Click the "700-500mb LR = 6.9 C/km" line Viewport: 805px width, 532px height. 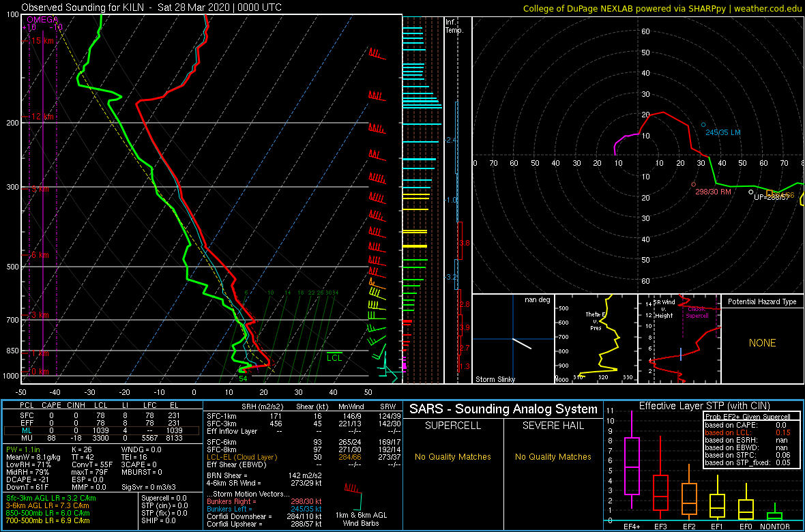tap(46, 520)
